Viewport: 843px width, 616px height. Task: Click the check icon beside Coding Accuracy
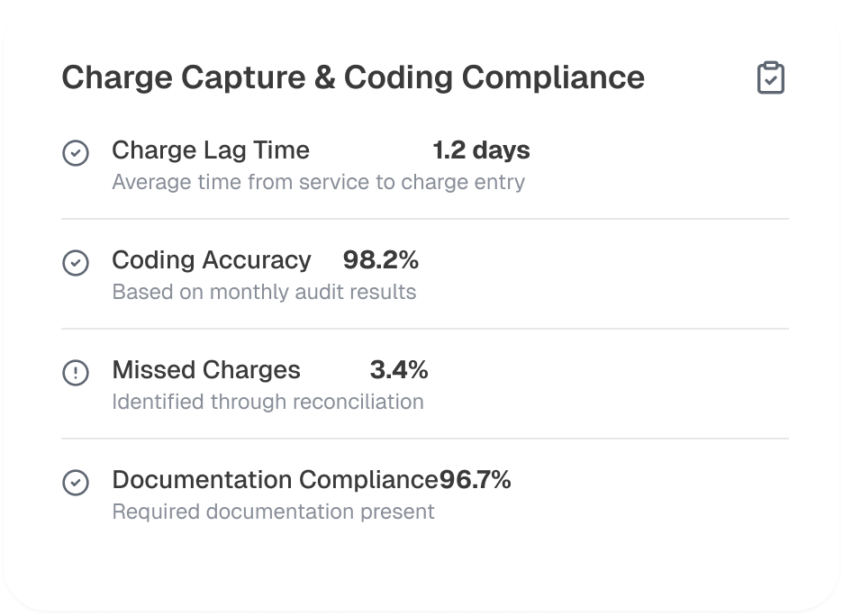click(76, 263)
